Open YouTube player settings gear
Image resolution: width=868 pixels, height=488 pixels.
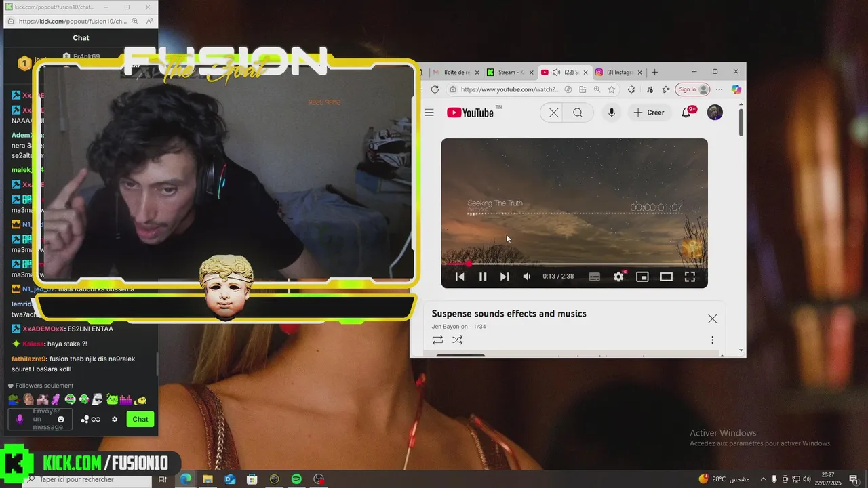(x=618, y=277)
